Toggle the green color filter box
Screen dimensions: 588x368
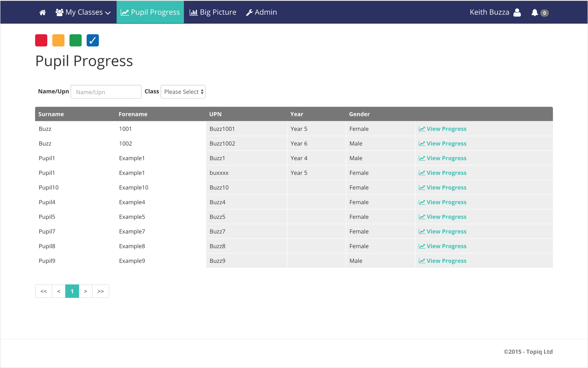76,40
